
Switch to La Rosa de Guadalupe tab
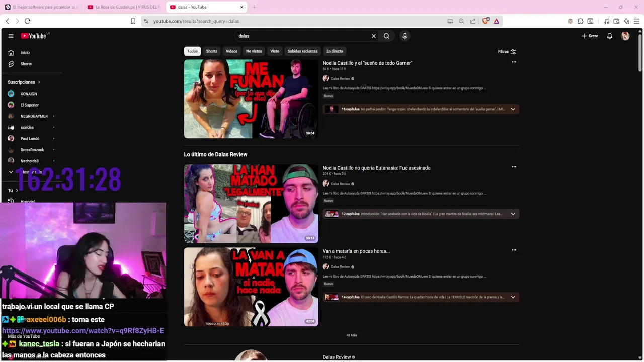tap(123, 7)
